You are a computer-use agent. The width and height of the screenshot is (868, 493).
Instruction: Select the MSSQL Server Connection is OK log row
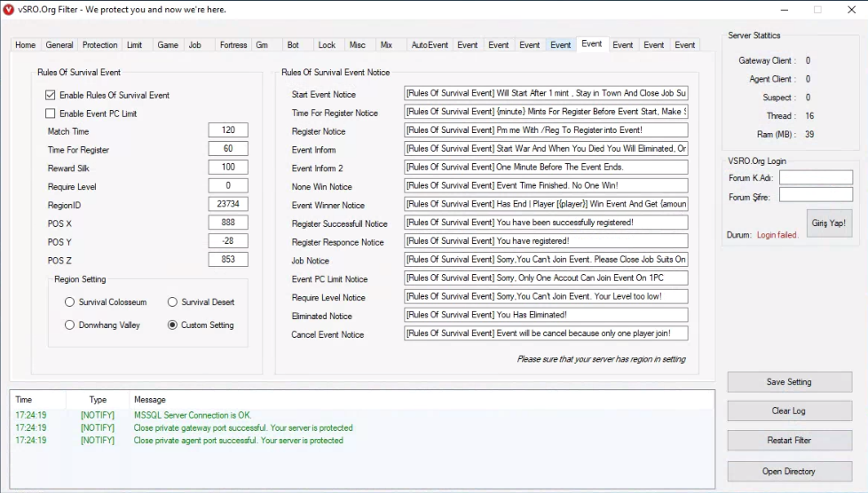click(362, 415)
